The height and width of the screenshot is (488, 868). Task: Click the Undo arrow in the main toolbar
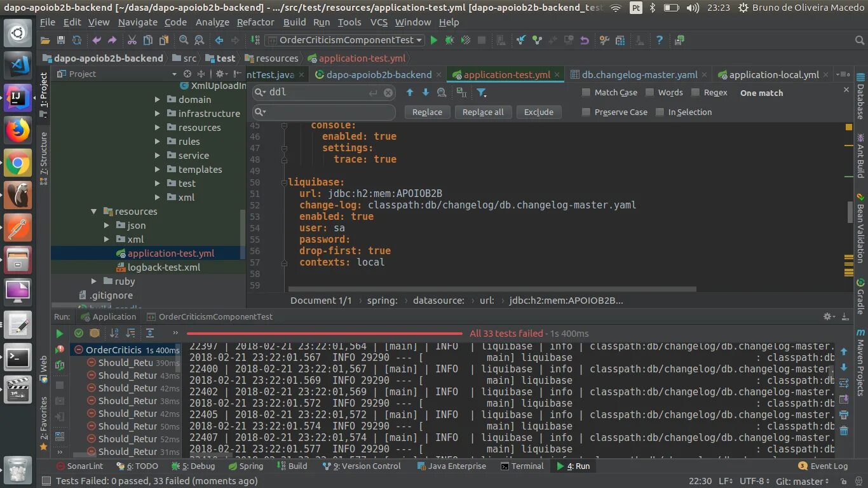click(97, 40)
